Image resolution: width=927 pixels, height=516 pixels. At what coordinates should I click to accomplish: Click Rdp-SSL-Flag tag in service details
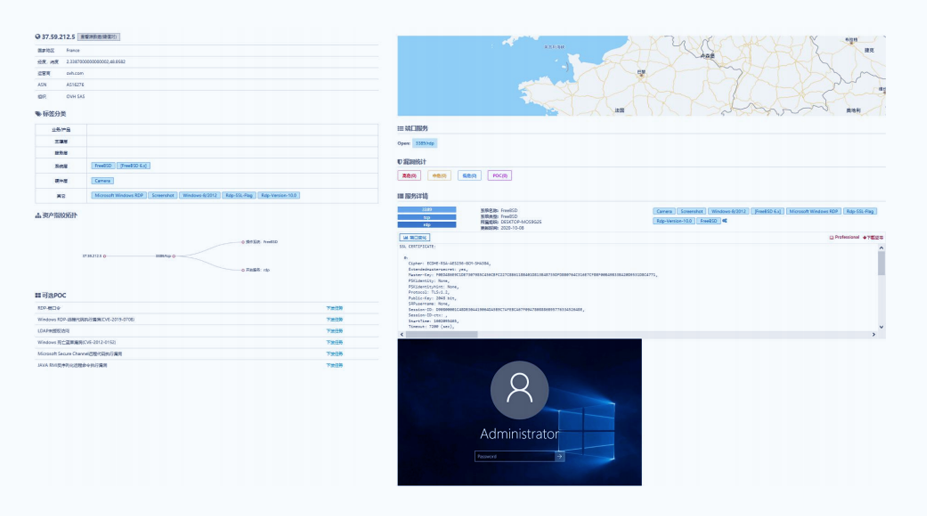tap(860, 211)
